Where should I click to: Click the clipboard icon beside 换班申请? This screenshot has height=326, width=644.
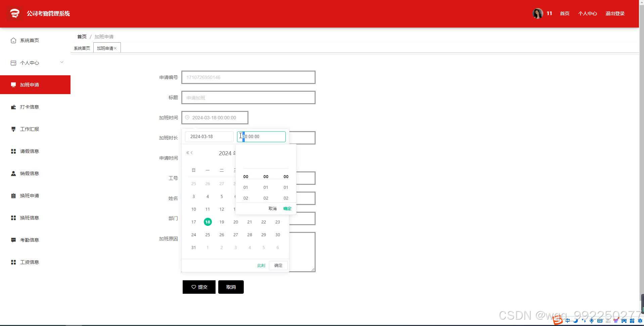[x=13, y=196]
